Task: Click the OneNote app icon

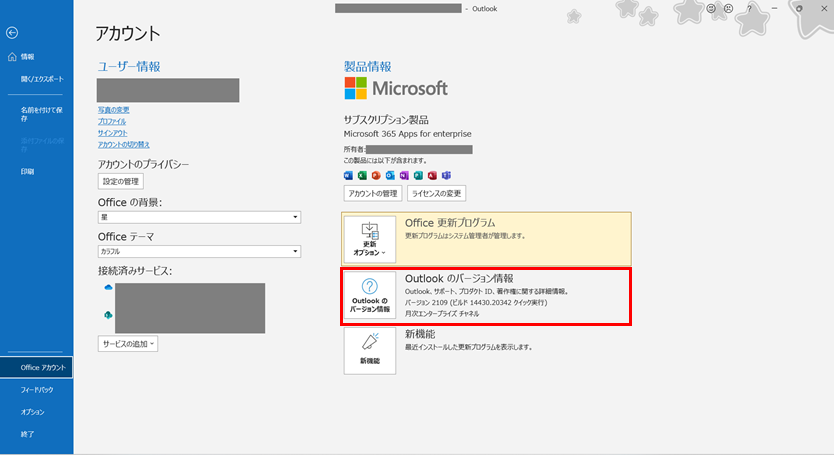Action: 404,175
